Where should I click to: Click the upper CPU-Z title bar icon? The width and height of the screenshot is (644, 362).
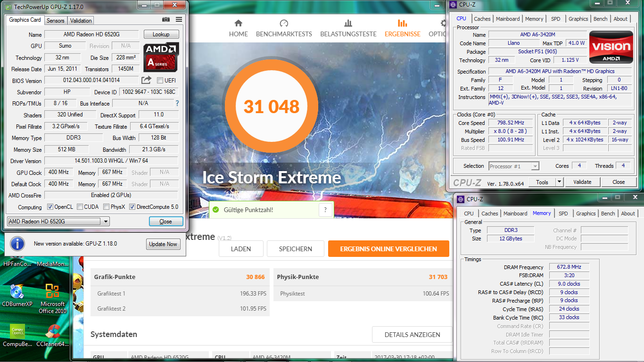(454, 5)
